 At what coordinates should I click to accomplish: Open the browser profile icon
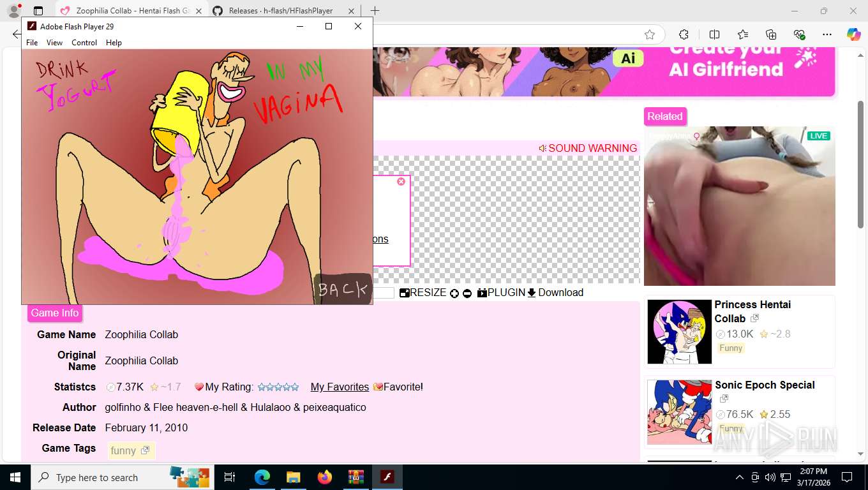point(14,10)
